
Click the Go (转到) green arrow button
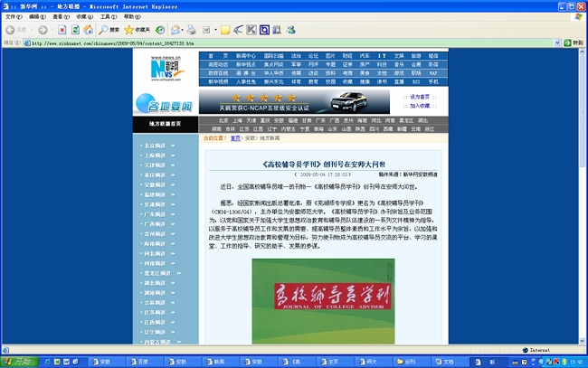574,42
